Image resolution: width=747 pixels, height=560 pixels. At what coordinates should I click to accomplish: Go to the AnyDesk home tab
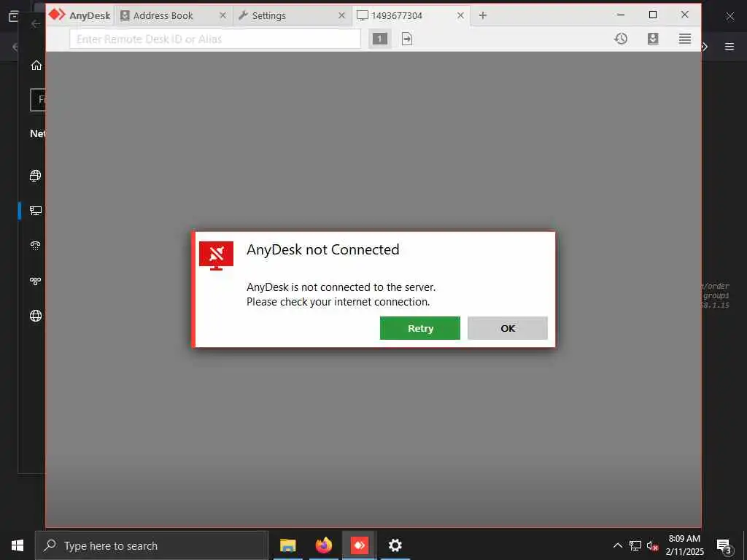point(80,15)
